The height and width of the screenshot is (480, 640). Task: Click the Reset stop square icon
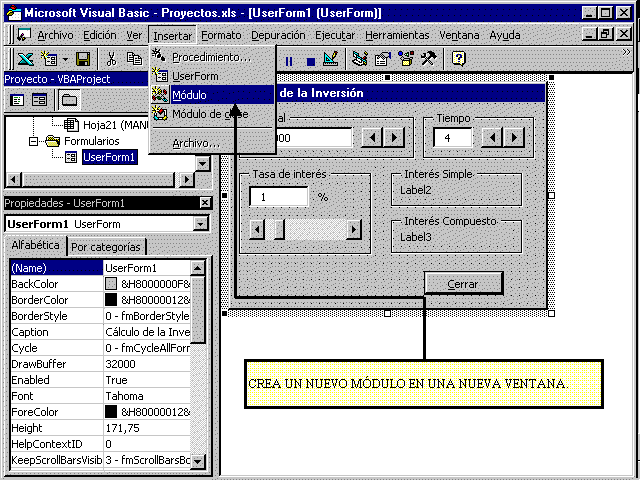click(311, 62)
